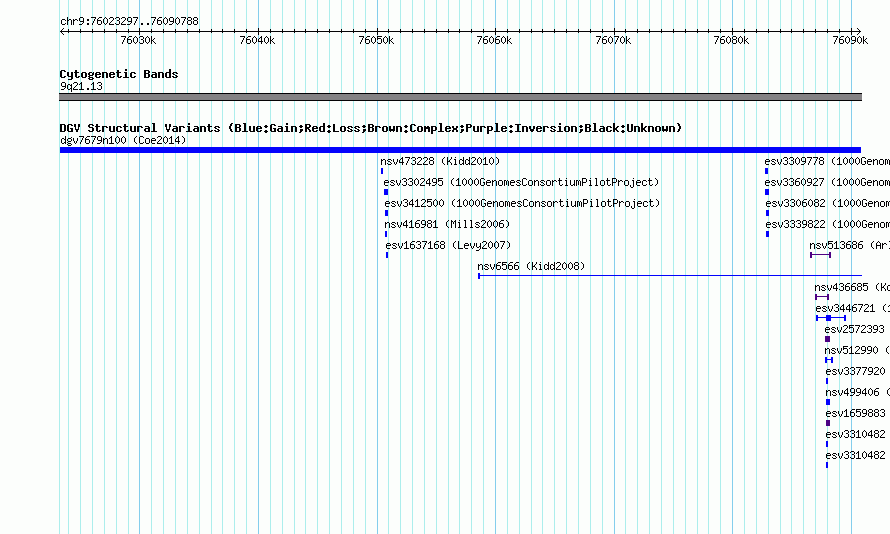This screenshot has width=890, height=534.
Task: Click the 76090k ruler tick label
Action: point(850,40)
